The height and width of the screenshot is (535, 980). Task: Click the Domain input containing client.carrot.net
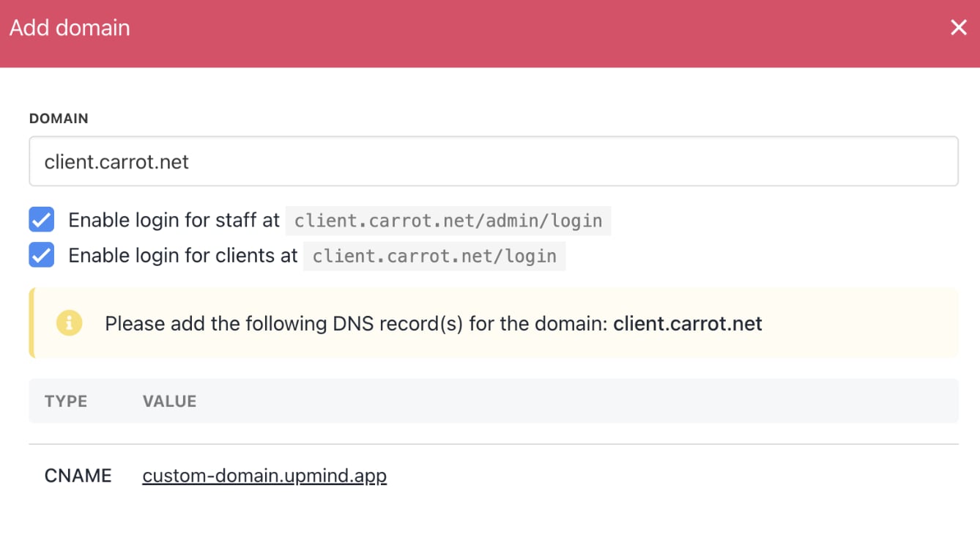coord(494,161)
